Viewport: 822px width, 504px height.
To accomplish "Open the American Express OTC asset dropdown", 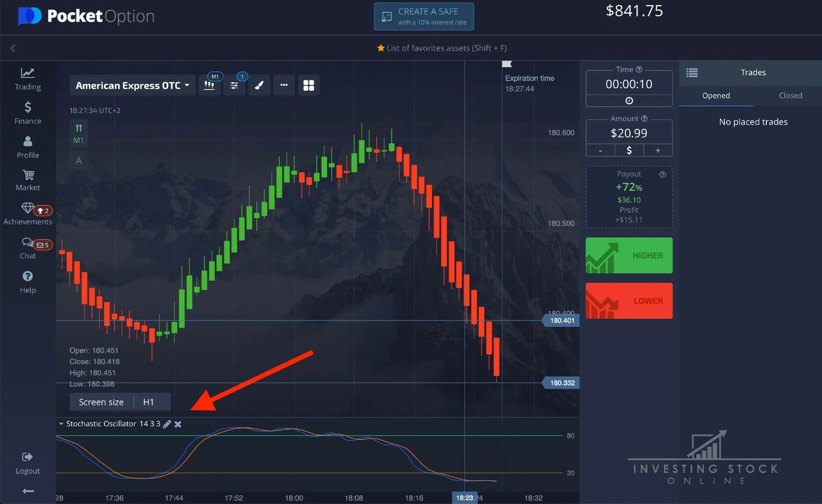I will point(132,85).
